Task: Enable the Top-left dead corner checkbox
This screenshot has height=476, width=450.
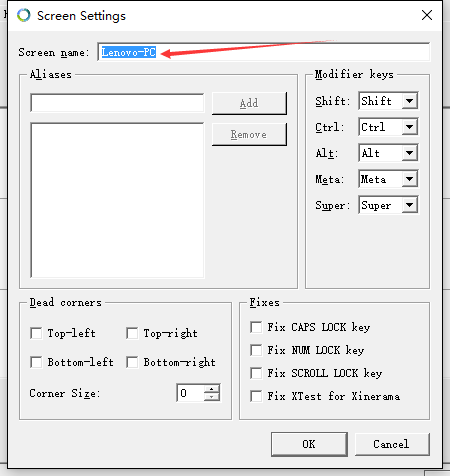Action: pos(36,333)
